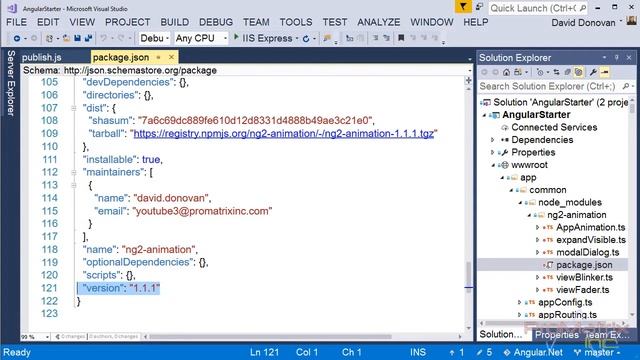Open the ANALYZE menu
Screen dimensions: 640x360
(x=379, y=22)
